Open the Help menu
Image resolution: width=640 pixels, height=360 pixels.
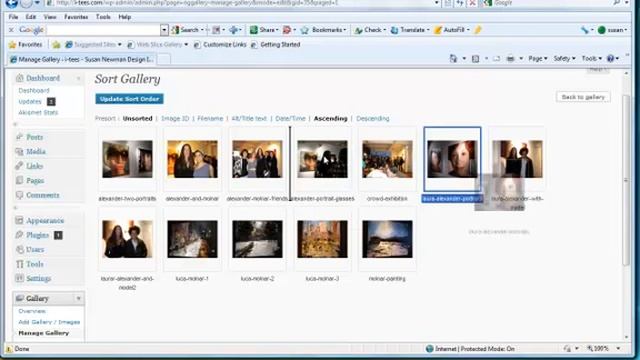(124, 17)
